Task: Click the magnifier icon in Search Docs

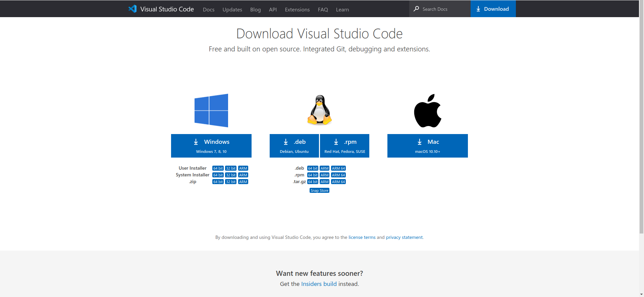Action: pyautogui.click(x=416, y=9)
